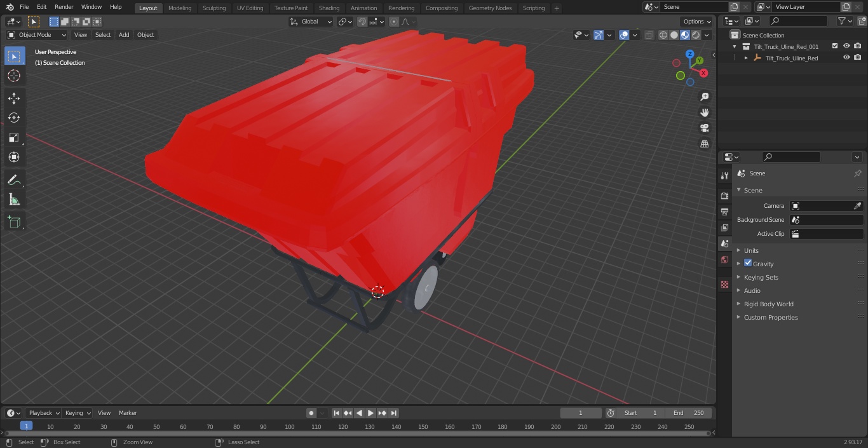Click the viewport zoom magnifier icon

[704, 97]
